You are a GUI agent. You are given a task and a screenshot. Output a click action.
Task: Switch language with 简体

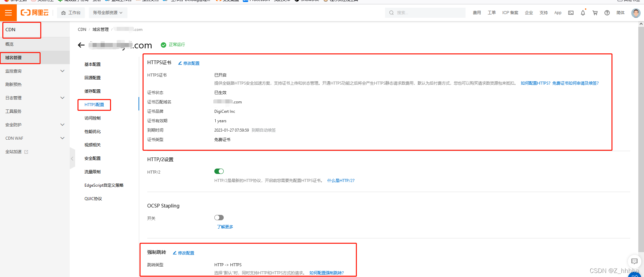click(621, 13)
